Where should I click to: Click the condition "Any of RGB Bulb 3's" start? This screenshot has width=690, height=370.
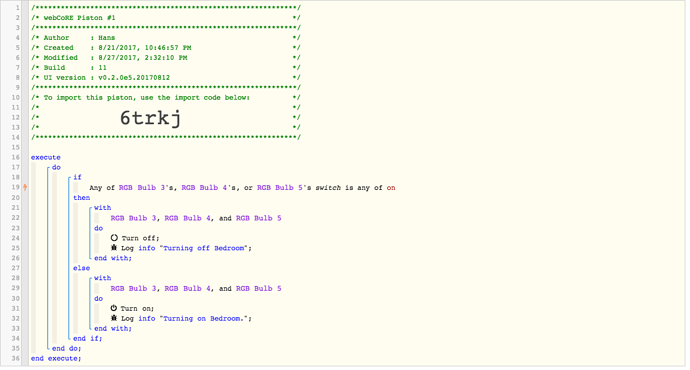[133, 187]
